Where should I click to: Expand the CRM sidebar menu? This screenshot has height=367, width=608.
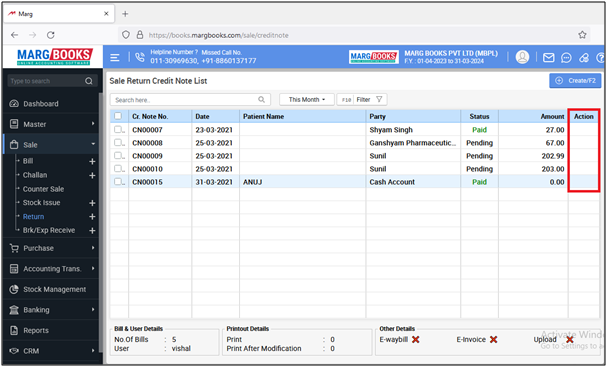51,351
